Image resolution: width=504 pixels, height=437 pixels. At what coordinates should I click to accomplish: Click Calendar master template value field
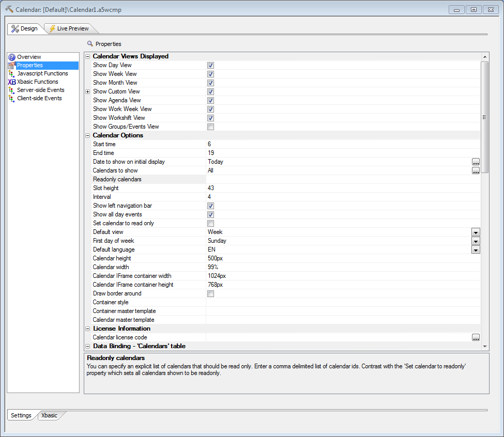[343, 320]
